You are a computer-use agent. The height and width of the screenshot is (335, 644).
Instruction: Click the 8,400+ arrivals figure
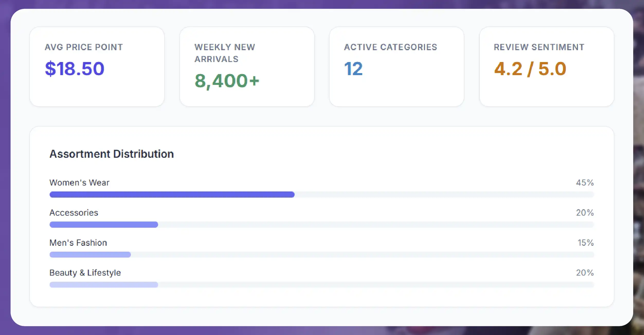click(x=227, y=81)
